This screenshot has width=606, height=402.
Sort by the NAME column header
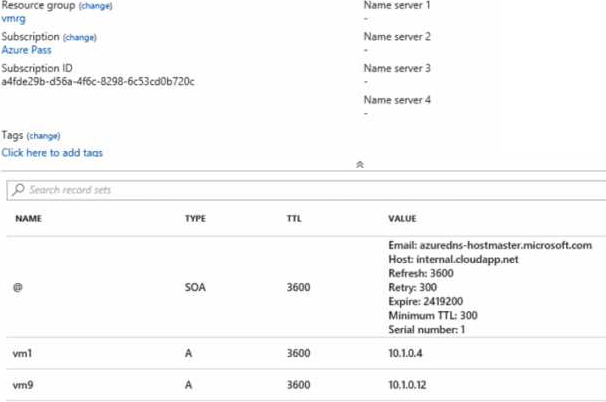[x=28, y=217]
